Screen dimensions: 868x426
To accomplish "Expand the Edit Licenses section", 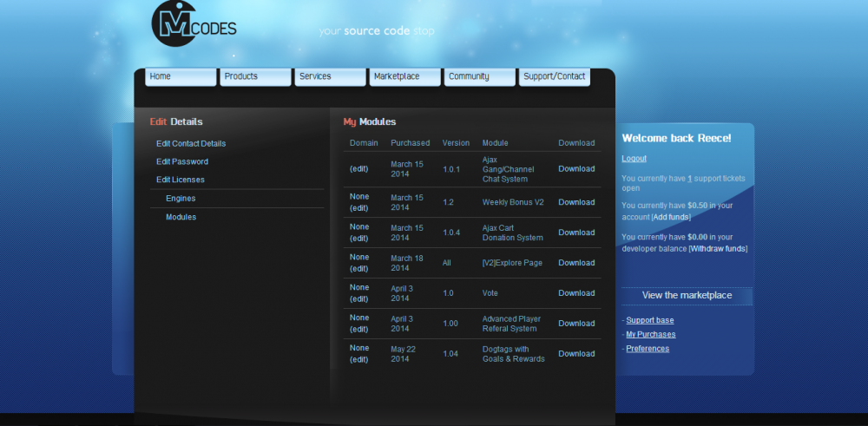I will 181,180.
